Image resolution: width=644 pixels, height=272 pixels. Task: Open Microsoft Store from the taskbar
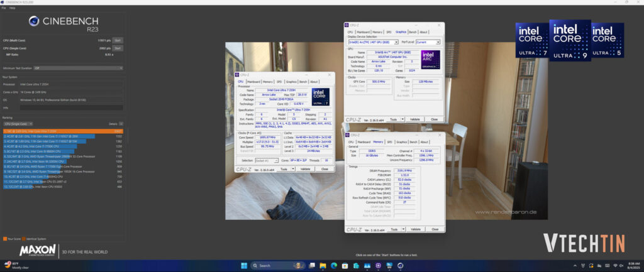[345, 266]
